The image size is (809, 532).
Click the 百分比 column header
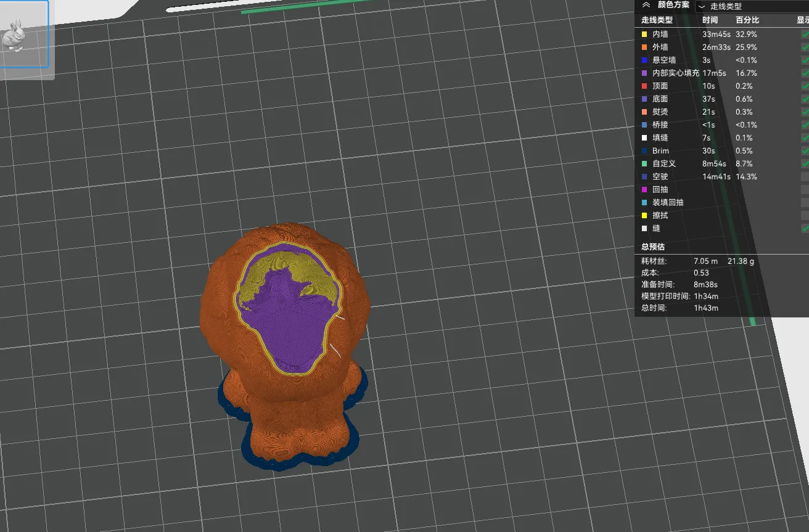[747, 20]
